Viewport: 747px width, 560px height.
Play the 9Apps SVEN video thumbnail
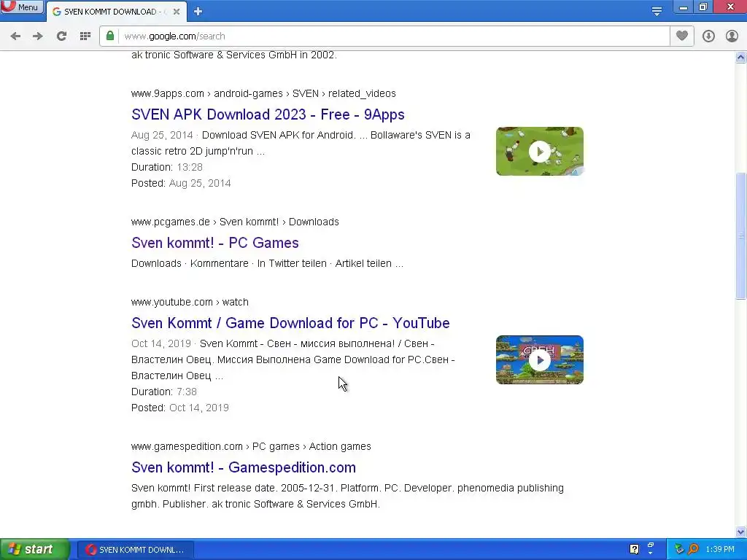click(540, 152)
